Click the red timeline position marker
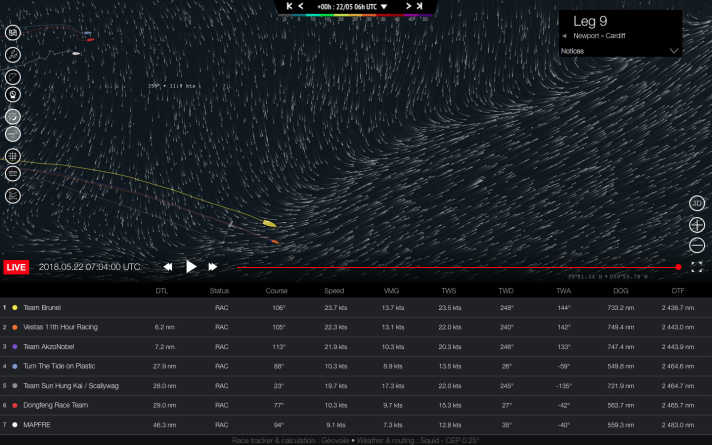Screen dimensions: 712x445 point(678,267)
